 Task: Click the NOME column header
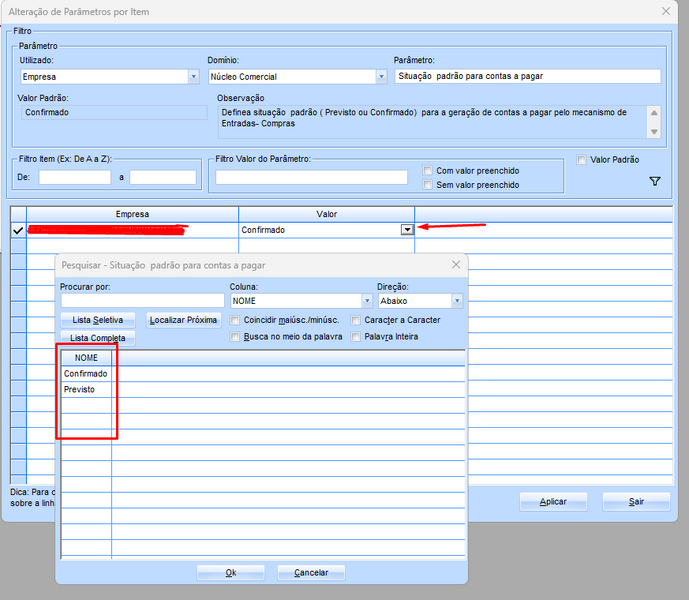tap(86, 358)
